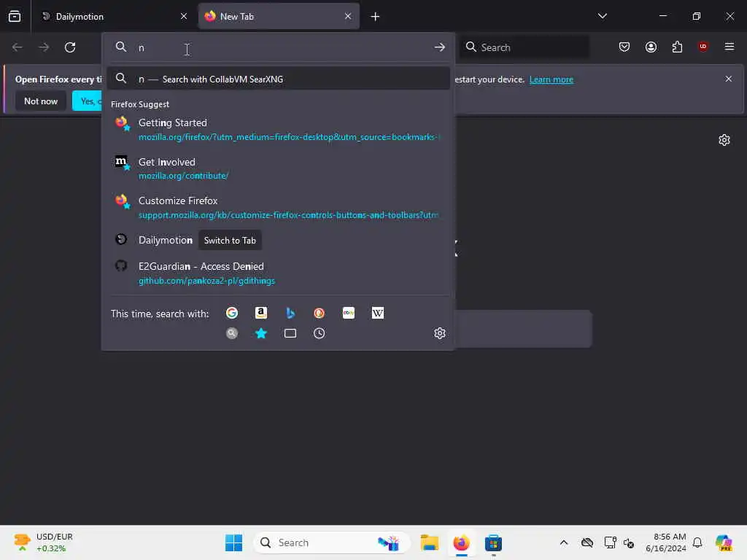Reload the current page
Screen dimensions: 747x560
70,47
